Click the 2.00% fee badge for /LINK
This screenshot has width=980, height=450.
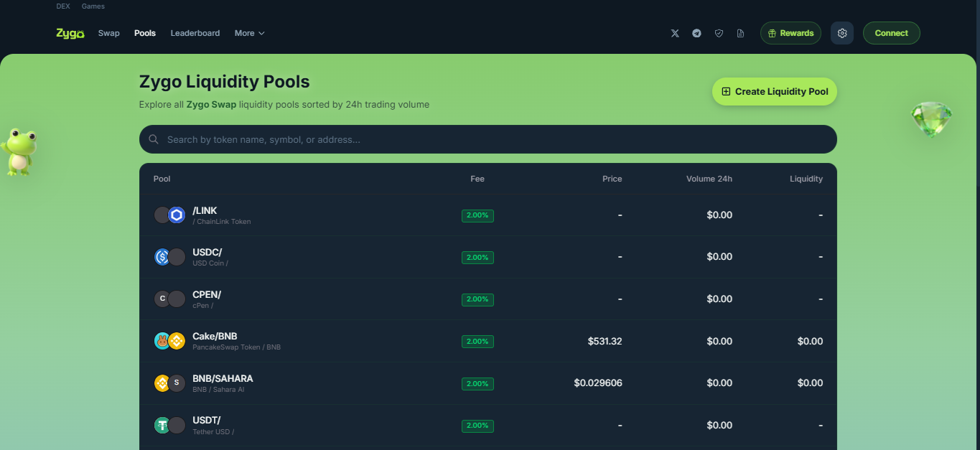tap(477, 215)
